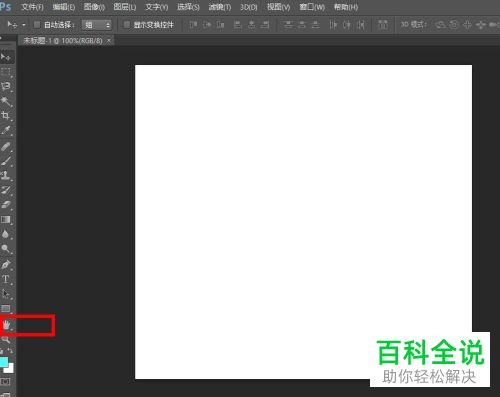Select the Rectangular Marquee tool
This screenshot has height=397, width=500.
click(6, 72)
